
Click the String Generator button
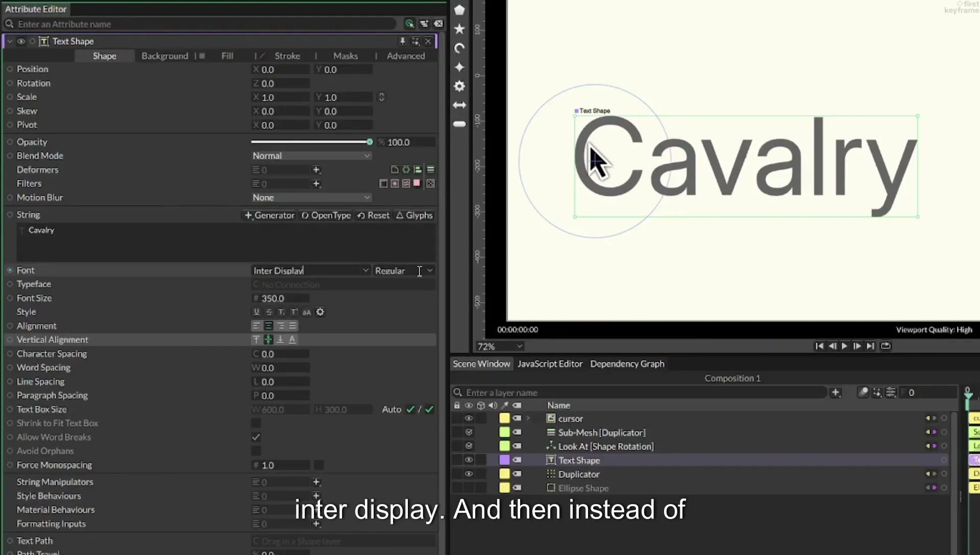point(269,215)
